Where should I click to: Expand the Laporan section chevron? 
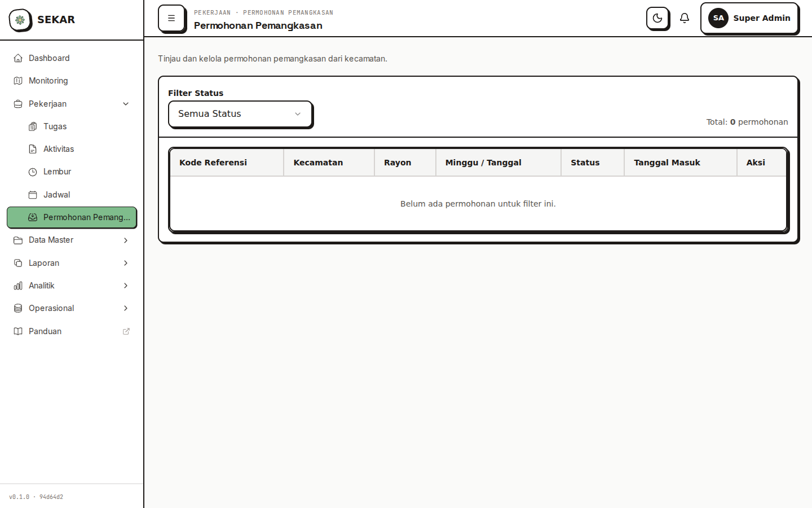[x=126, y=263]
